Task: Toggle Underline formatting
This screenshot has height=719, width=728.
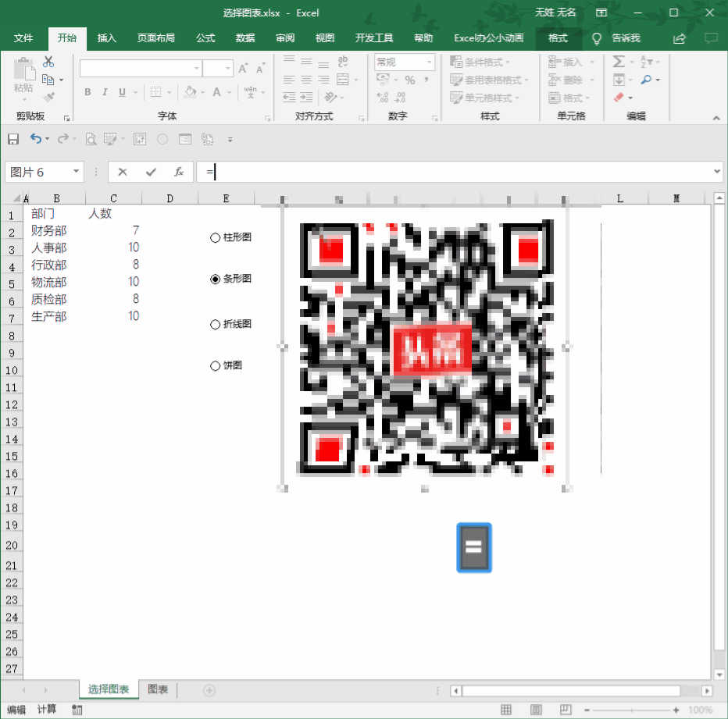Action: pos(122,92)
